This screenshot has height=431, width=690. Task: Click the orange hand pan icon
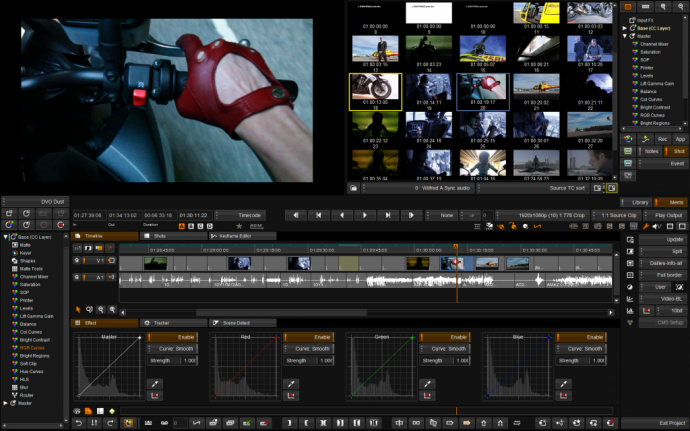[500, 226]
